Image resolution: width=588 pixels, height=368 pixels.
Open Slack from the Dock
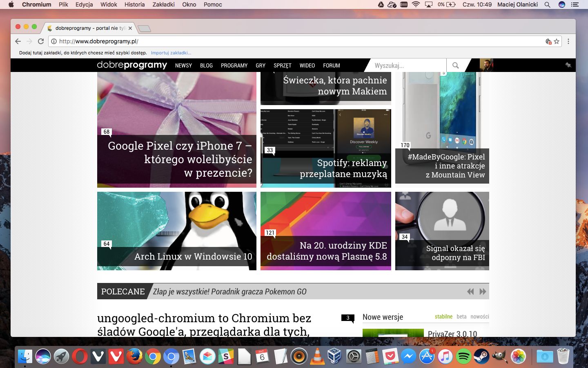click(x=226, y=357)
